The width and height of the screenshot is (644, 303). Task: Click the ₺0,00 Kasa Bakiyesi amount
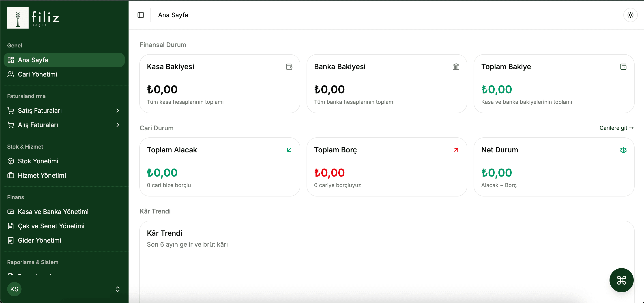tap(162, 90)
